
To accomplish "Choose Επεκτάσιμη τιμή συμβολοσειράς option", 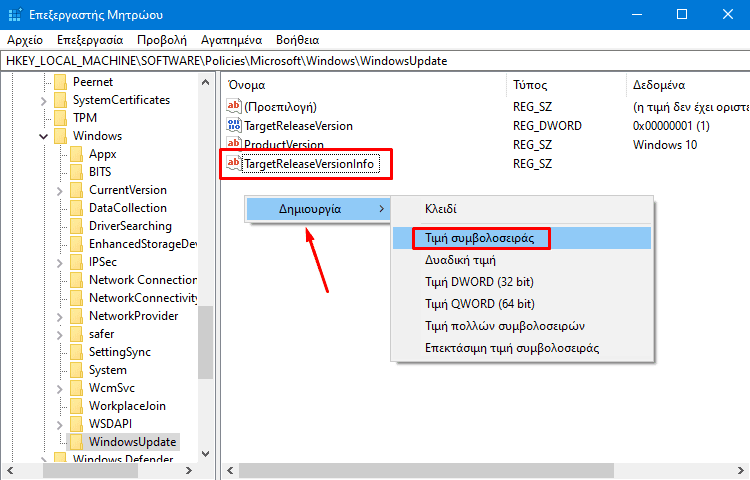I will [x=522, y=348].
